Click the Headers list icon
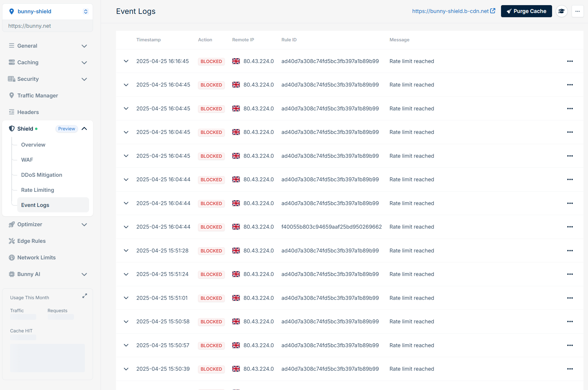 tap(11, 112)
